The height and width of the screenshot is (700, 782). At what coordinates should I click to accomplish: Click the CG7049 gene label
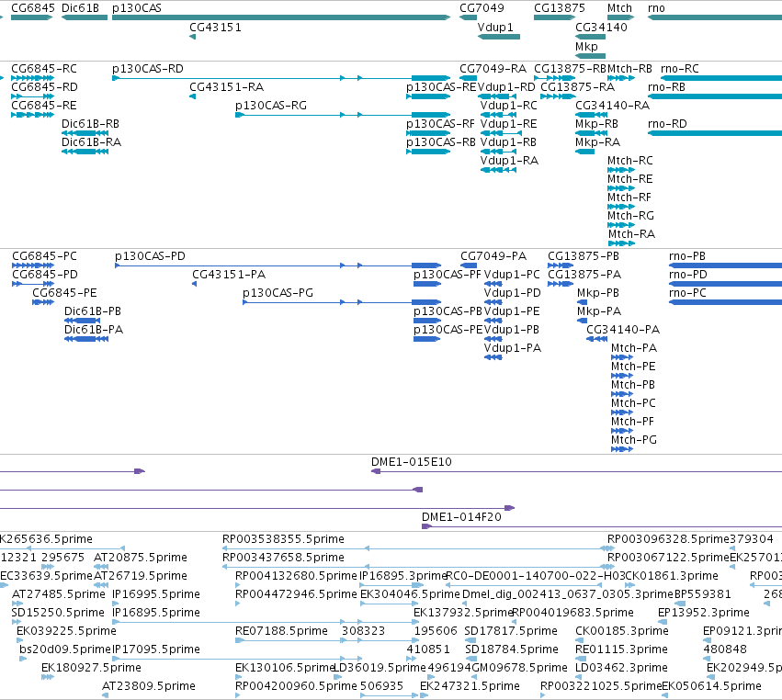point(482,8)
